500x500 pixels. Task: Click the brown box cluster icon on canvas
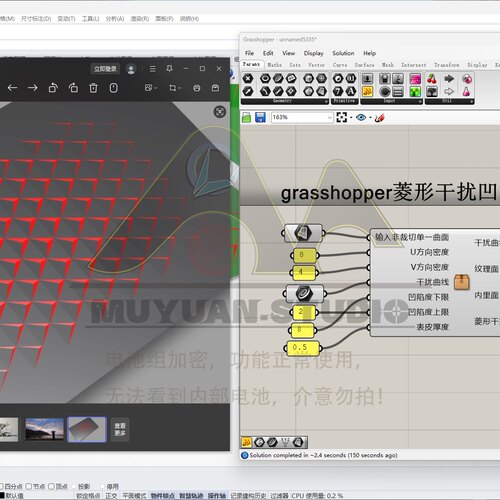tap(462, 282)
